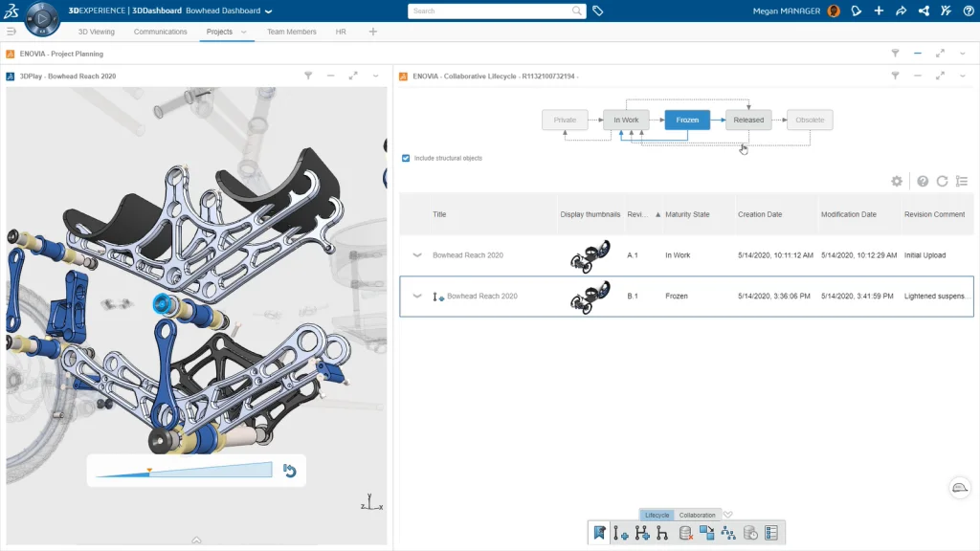Click the reset explode icon beside slider
Screen dimensions: 980x551
(x=289, y=471)
